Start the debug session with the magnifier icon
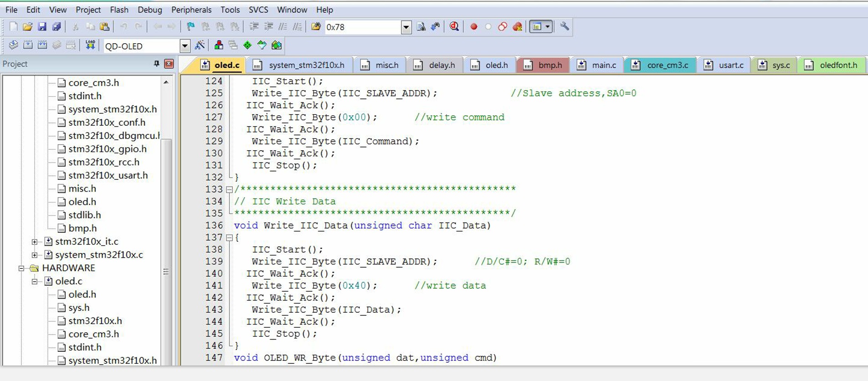Viewport: 868px width, 381px height. [454, 26]
